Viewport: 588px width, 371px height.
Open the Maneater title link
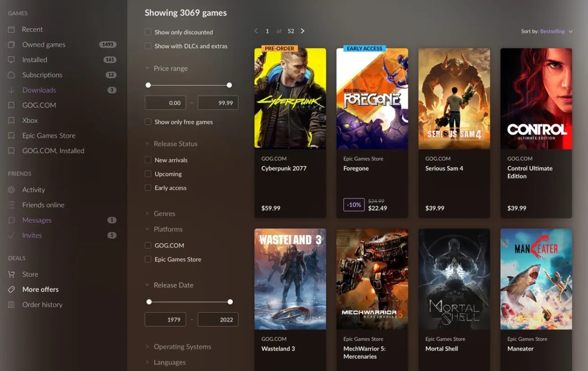[520, 349]
